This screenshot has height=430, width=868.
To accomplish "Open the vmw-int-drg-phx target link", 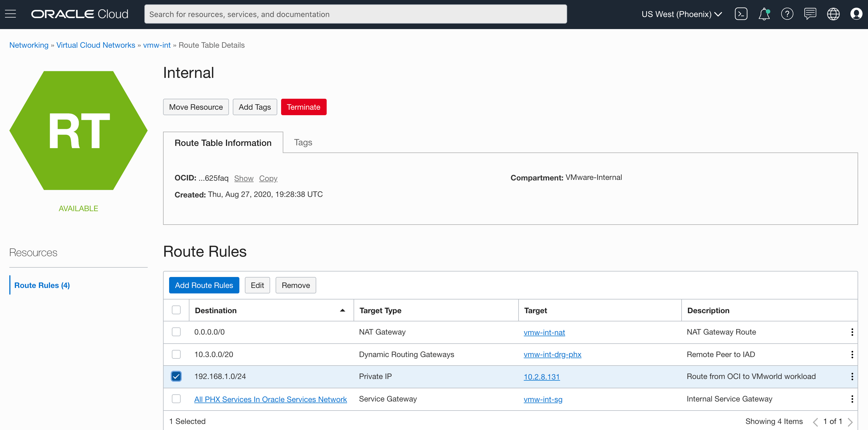I will coord(552,354).
